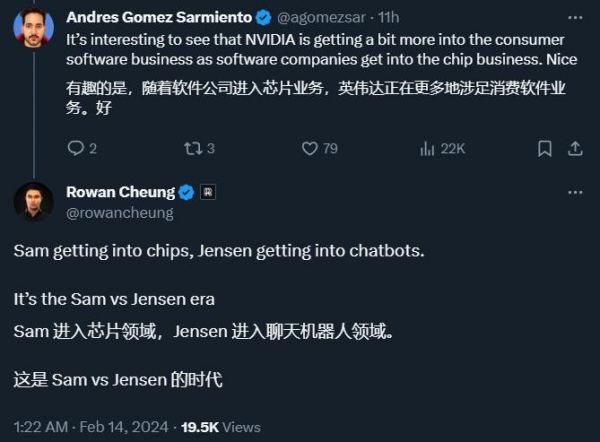Image resolution: width=600 pixels, height=442 pixels.
Task: Click the affiliation badge next to Rowan Cheung
Action: (x=208, y=192)
